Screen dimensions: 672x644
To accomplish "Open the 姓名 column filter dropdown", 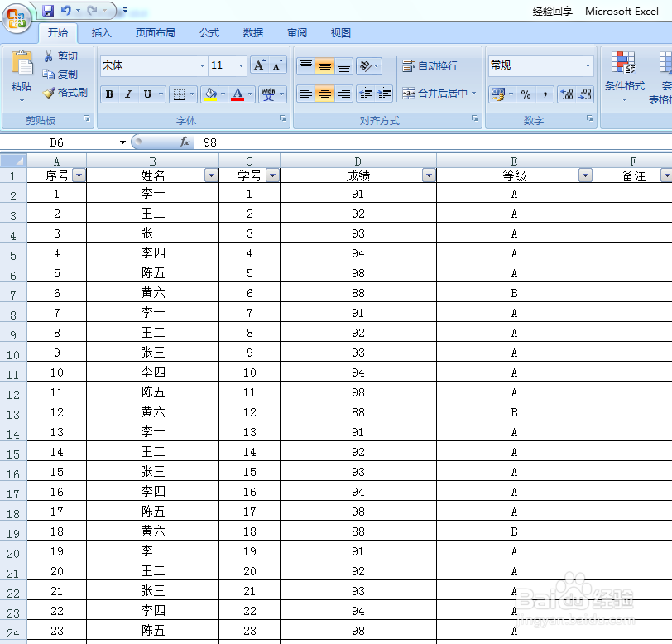I will (x=211, y=175).
